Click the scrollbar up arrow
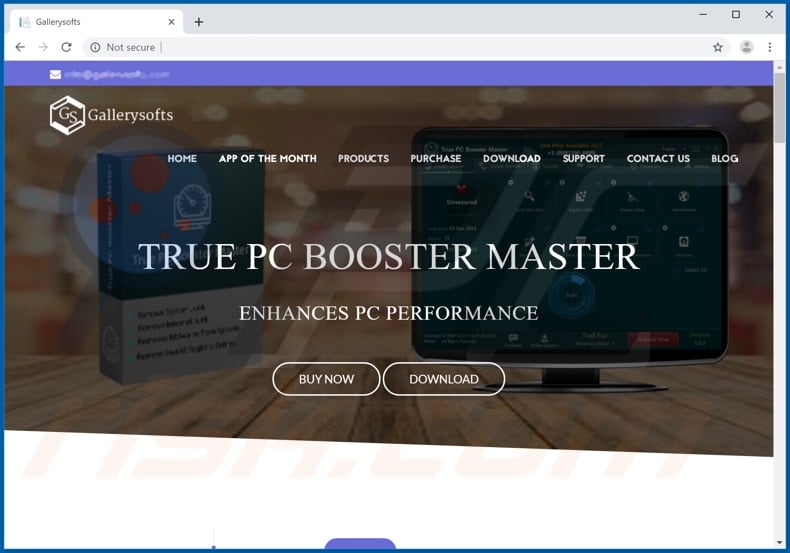Viewport: 790px width, 553px height. click(x=779, y=67)
